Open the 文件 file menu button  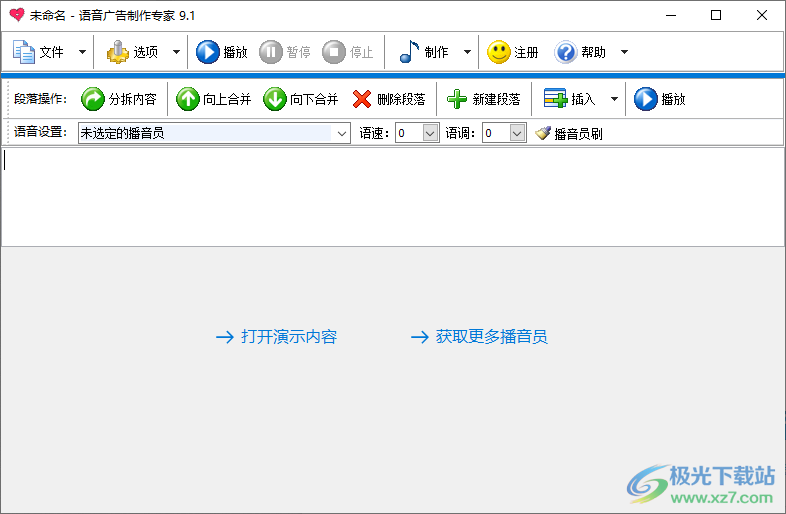pos(39,52)
